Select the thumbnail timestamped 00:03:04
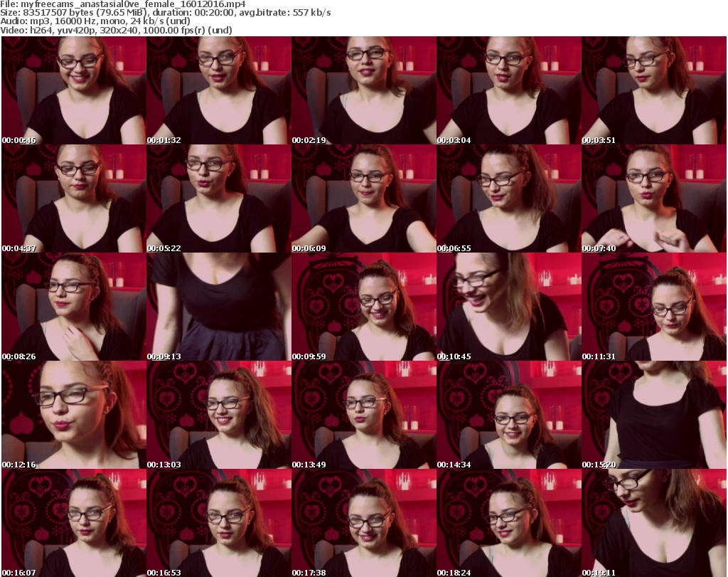The width and height of the screenshot is (728, 577). [x=508, y=90]
